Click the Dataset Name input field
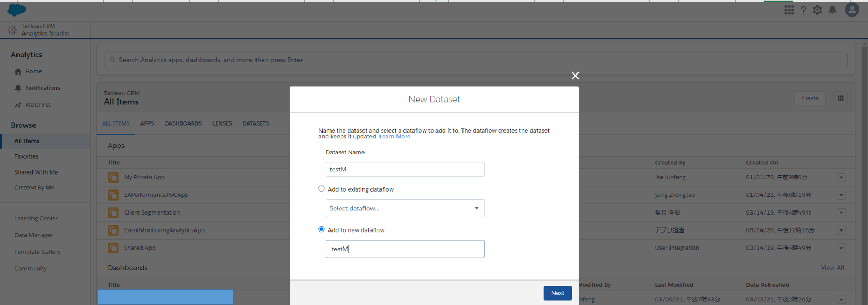868x305 pixels. coord(405,169)
